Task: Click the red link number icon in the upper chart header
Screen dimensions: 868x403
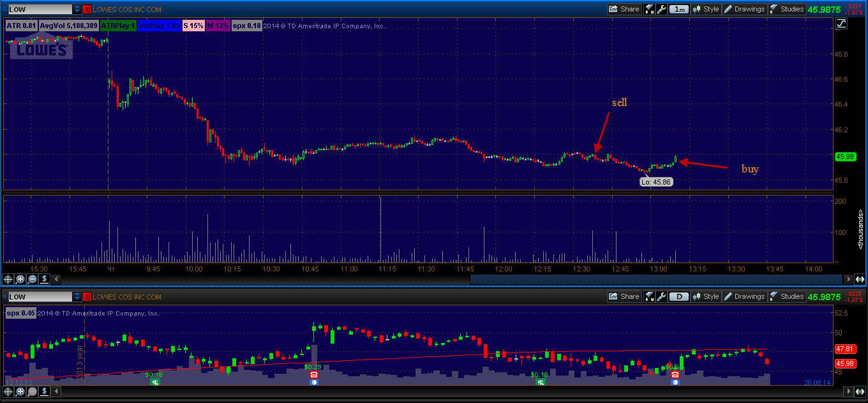Action: click(87, 10)
